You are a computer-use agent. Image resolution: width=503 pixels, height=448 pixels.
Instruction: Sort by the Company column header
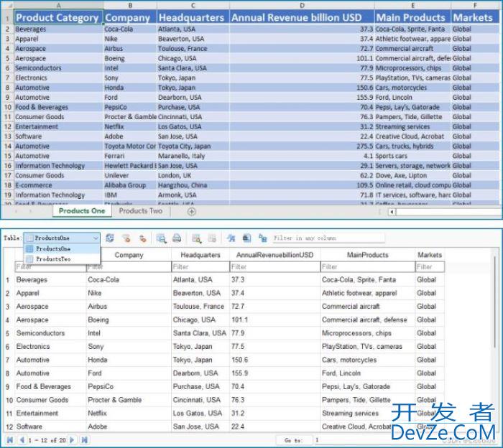[x=129, y=255]
